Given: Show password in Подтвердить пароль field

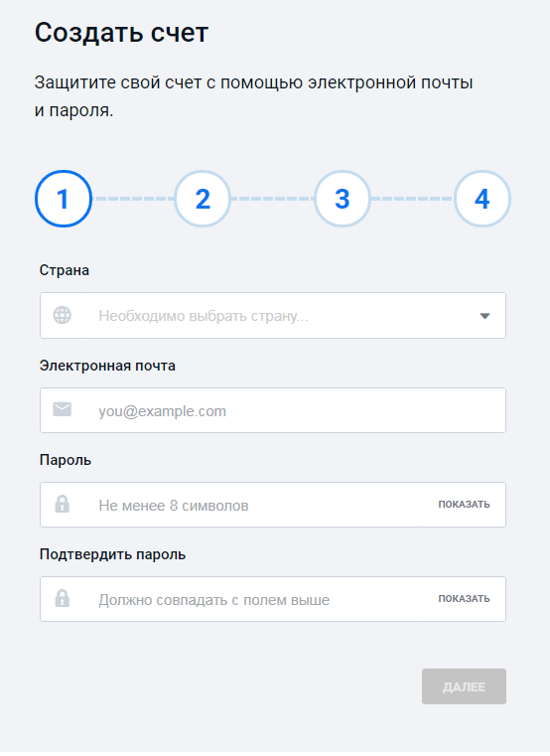Looking at the screenshot, I should [x=464, y=599].
